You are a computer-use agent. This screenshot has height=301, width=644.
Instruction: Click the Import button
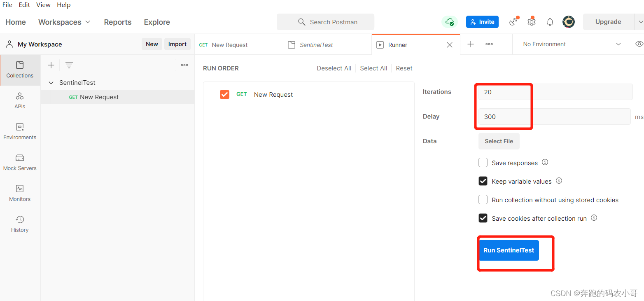[x=177, y=44]
